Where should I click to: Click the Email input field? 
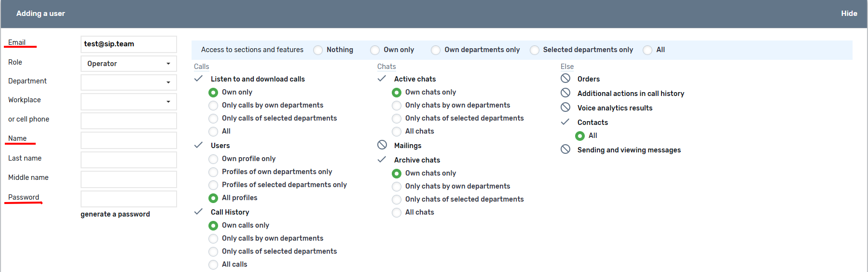128,44
